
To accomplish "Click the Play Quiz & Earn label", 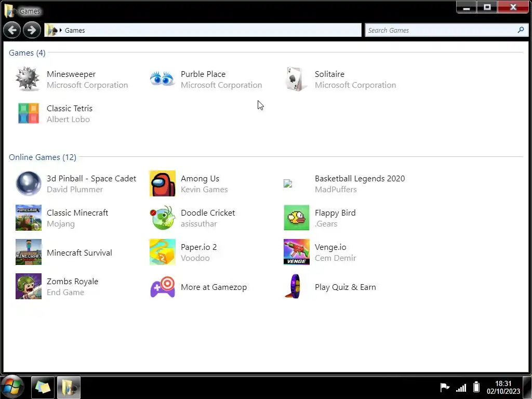I will coord(345,287).
